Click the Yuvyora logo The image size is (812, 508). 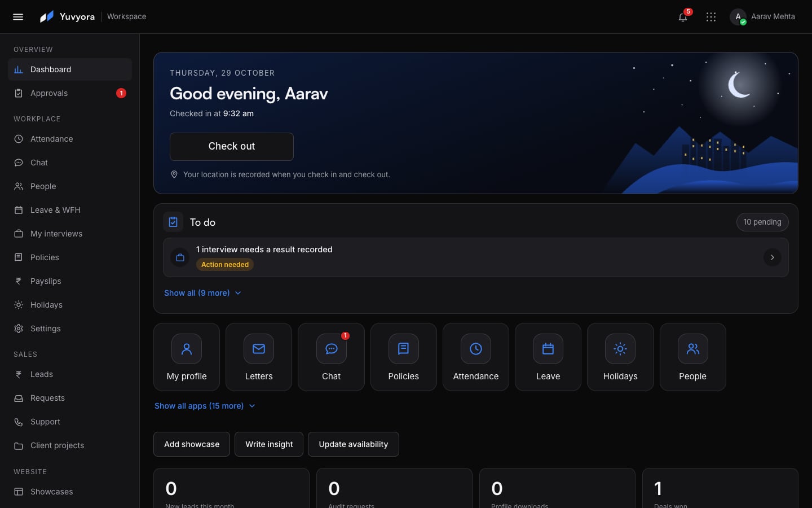[67, 17]
